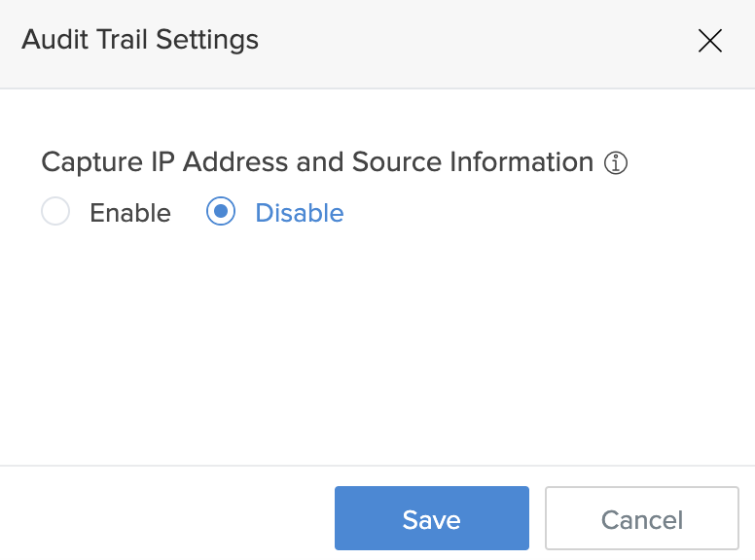Click empty footer area left of Save

[x=165, y=518]
